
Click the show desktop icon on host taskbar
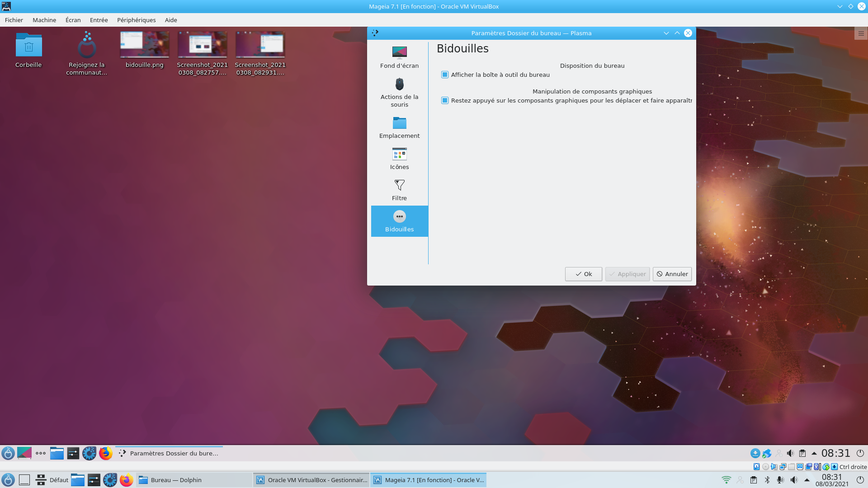click(x=24, y=480)
